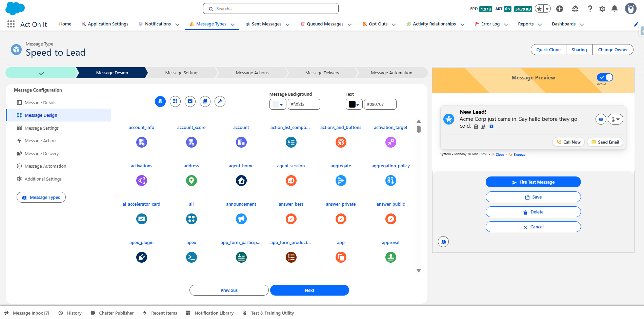
Task: Open Message Automation in the configuration sidebar
Action: tap(45, 166)
